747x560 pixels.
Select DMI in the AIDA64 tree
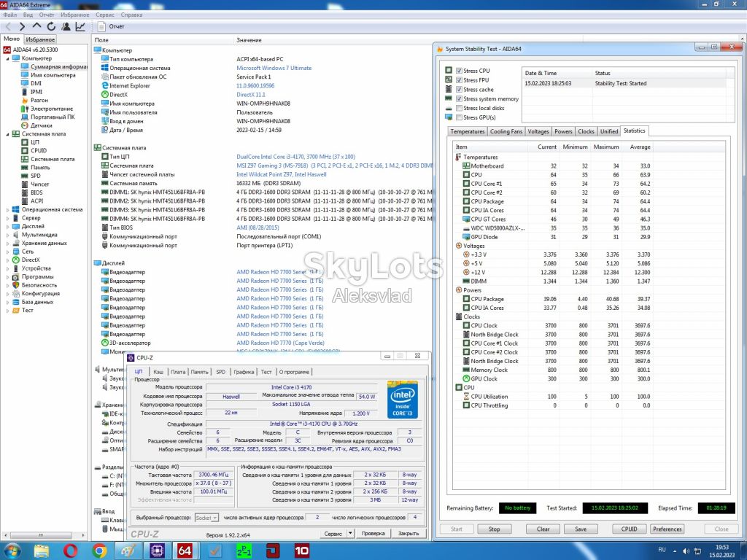coord(36,83)
